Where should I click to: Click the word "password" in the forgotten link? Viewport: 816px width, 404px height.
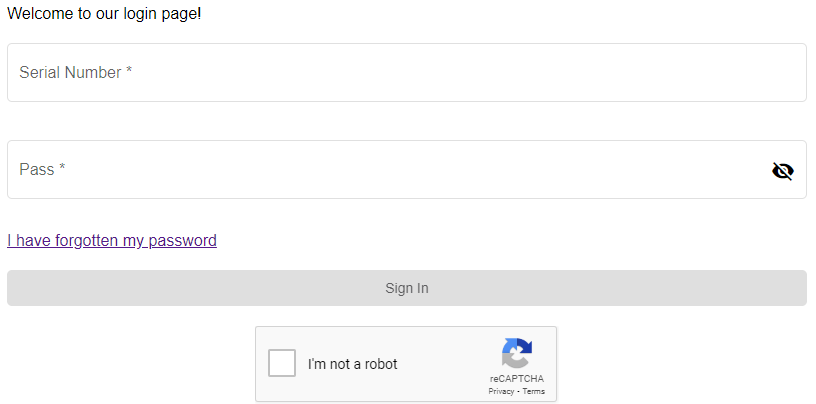[183, 240]
